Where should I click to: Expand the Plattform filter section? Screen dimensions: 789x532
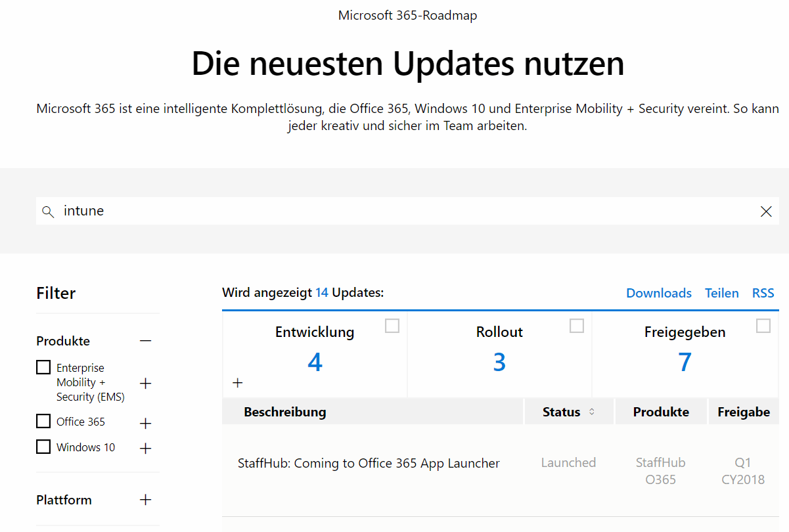pyautogui.click(x=145, y=500)
